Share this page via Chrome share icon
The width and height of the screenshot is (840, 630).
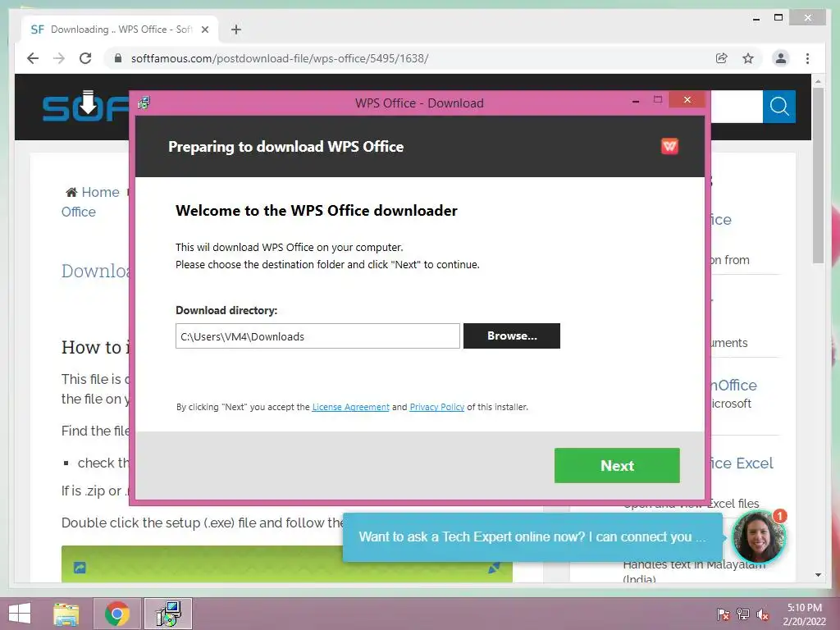pyautogui.click(x=722, y=58)
